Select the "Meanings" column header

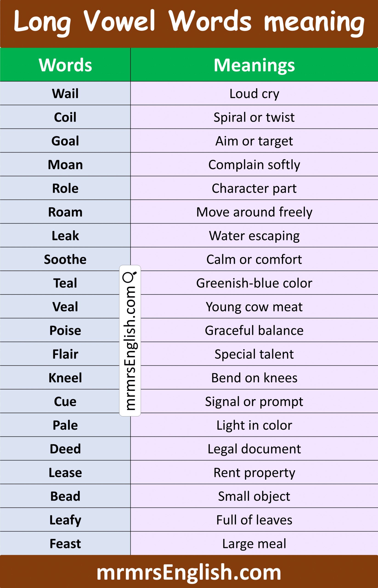254,65
